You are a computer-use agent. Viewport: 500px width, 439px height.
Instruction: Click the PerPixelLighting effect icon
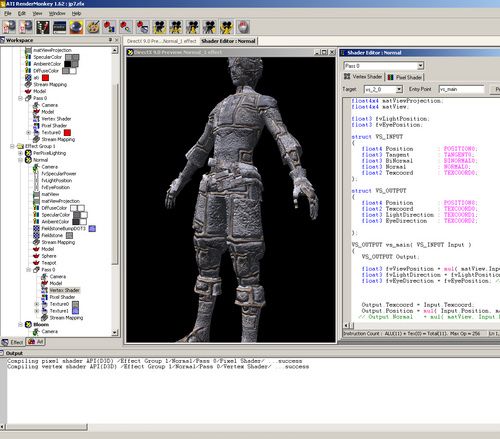point(28,153)
